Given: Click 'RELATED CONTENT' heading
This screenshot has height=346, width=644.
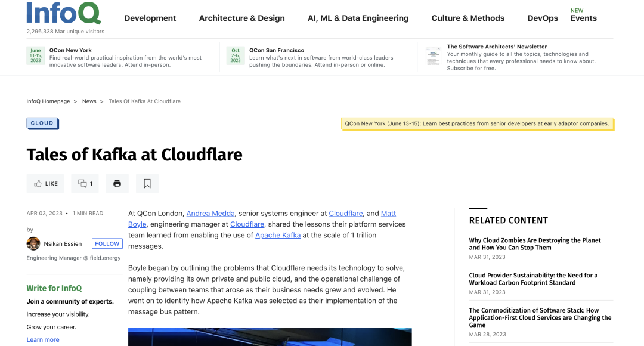Looking at the screenshot, I should tap(509, 220).
